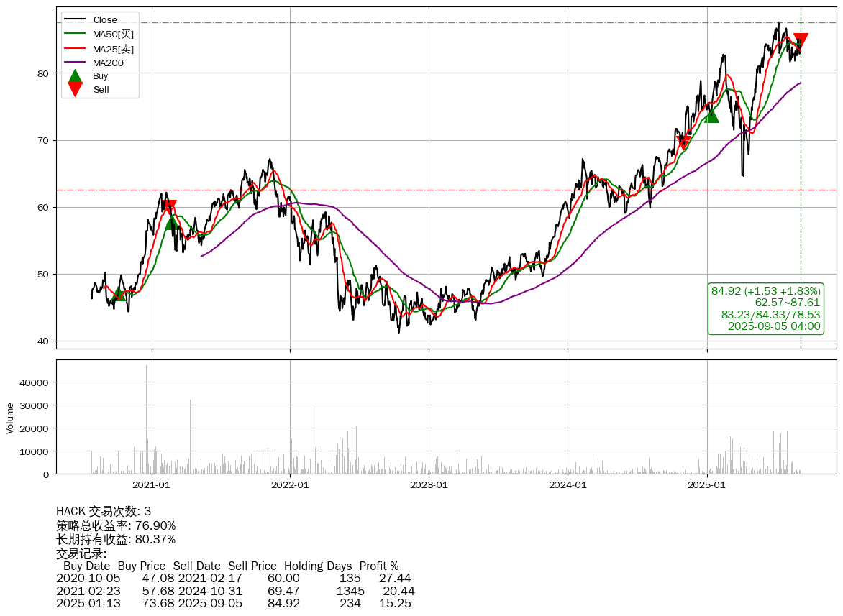
Task: Click the purple MA200 line sample in legend
Action: coord(75,63)
